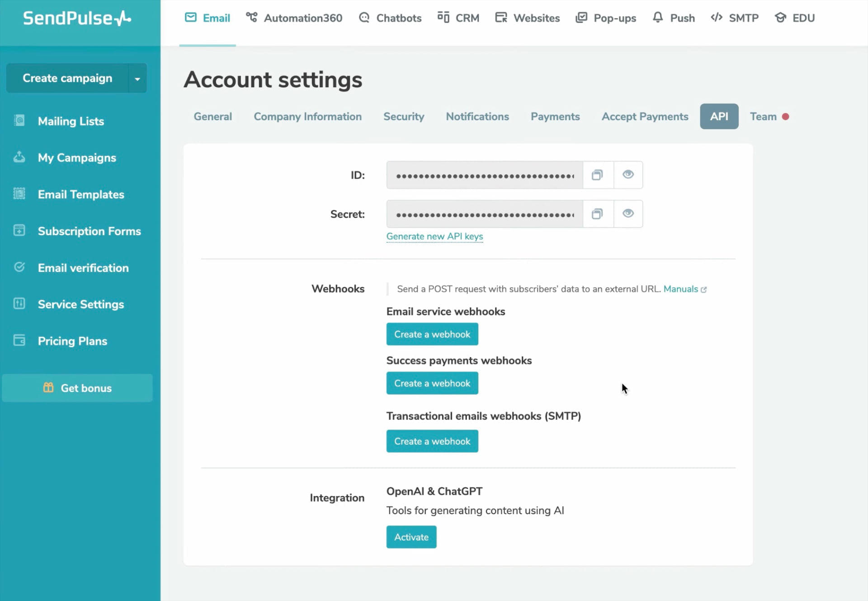This screenshot has width=868, height=601.
Task: Copy the API ID value
Action: point(598,175)
